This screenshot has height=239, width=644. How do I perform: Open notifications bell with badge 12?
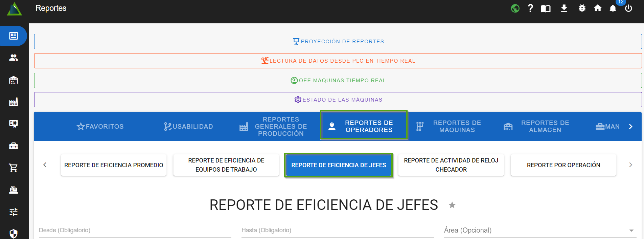(613, 8)
